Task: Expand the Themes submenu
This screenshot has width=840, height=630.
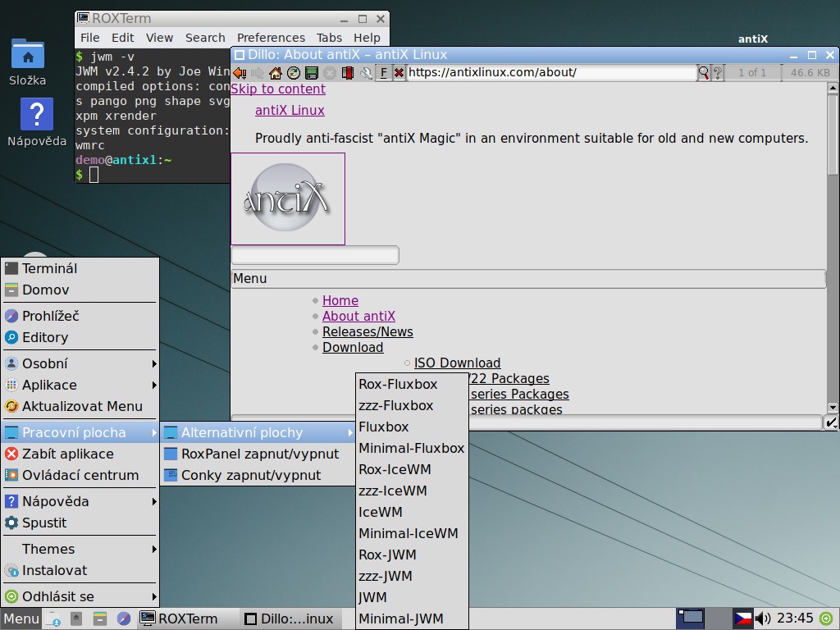Action: coord(80,549)
